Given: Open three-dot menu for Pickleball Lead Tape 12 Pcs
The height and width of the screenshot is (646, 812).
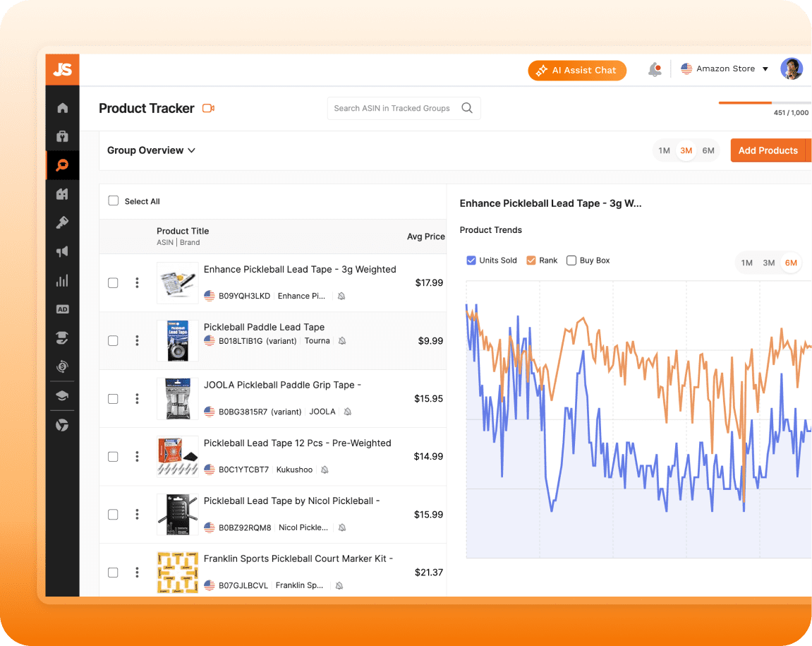Looking at the screenshot, I should pyautogui.click(x=138, y=456).
